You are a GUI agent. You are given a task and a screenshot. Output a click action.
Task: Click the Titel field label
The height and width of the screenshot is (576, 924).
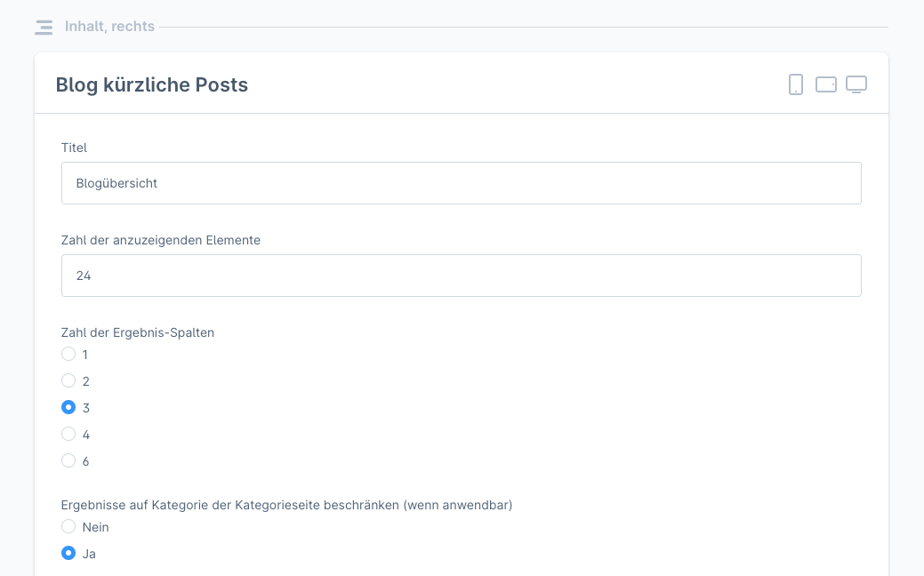[x=74, y=148]
